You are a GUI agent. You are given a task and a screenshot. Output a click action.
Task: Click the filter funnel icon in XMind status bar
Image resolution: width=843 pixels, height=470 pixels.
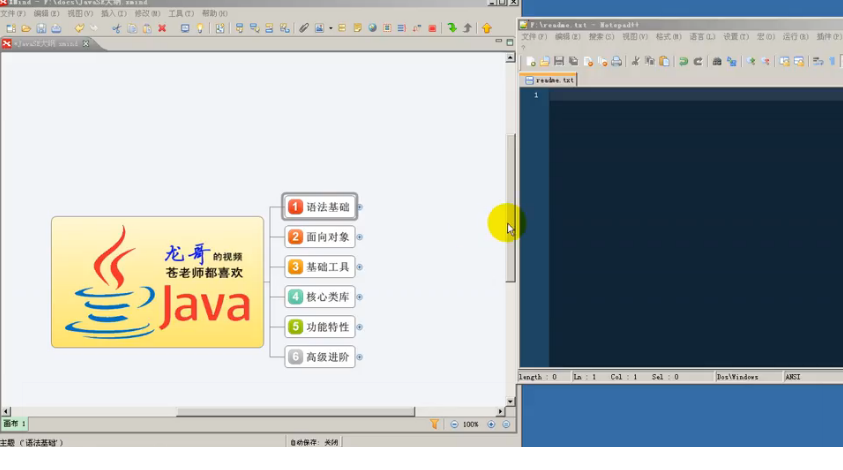434,424
